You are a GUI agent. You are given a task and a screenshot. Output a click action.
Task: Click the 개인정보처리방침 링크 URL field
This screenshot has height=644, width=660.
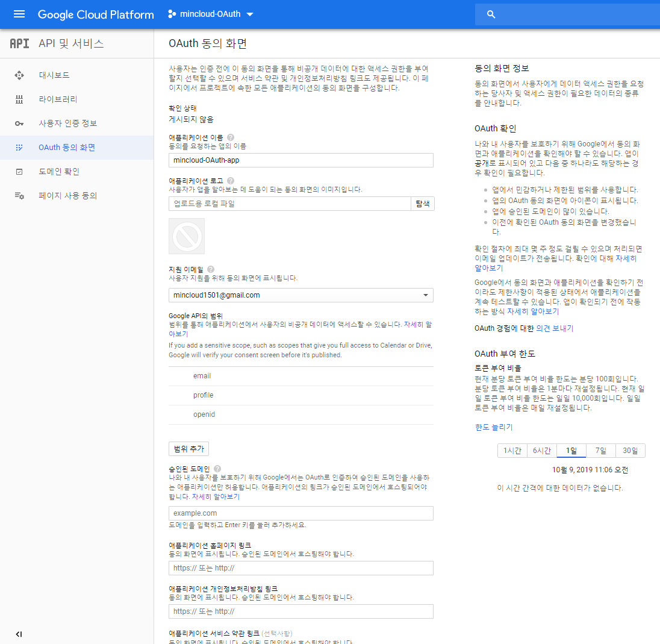coord(301,611)
